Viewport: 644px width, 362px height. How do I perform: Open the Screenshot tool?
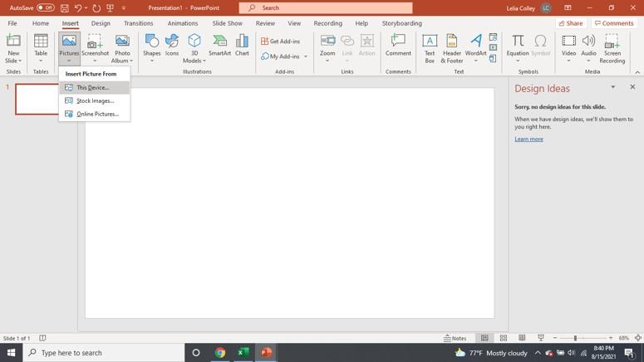95,48
